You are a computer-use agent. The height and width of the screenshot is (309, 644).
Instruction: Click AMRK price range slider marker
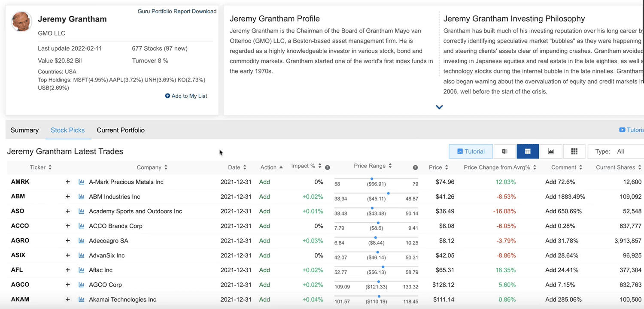[372, 179]
